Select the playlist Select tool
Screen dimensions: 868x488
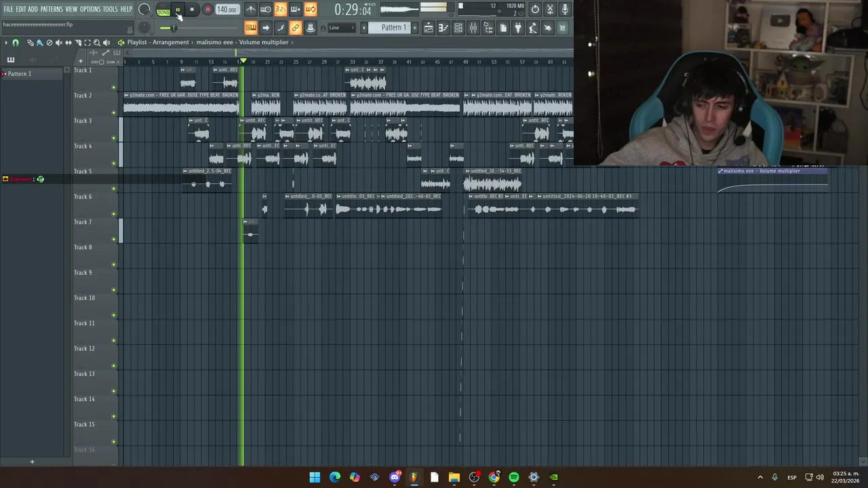87,43
